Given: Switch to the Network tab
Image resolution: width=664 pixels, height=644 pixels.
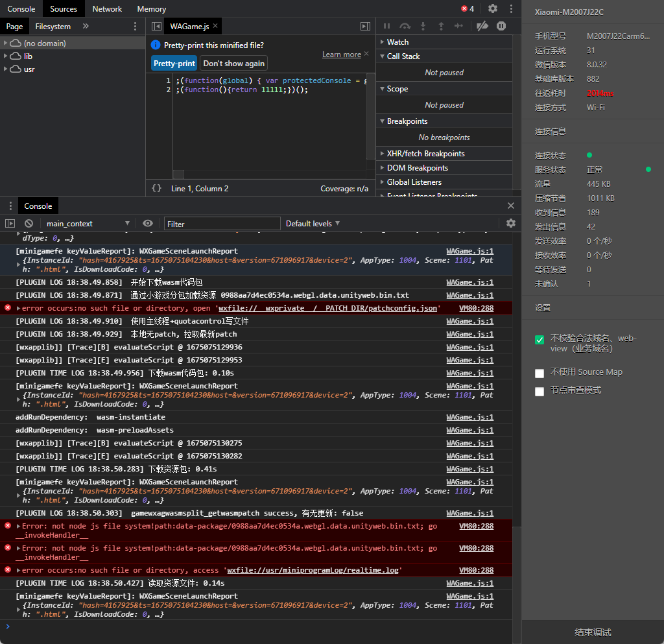Looking at the screenshot, I should point(107,8).
